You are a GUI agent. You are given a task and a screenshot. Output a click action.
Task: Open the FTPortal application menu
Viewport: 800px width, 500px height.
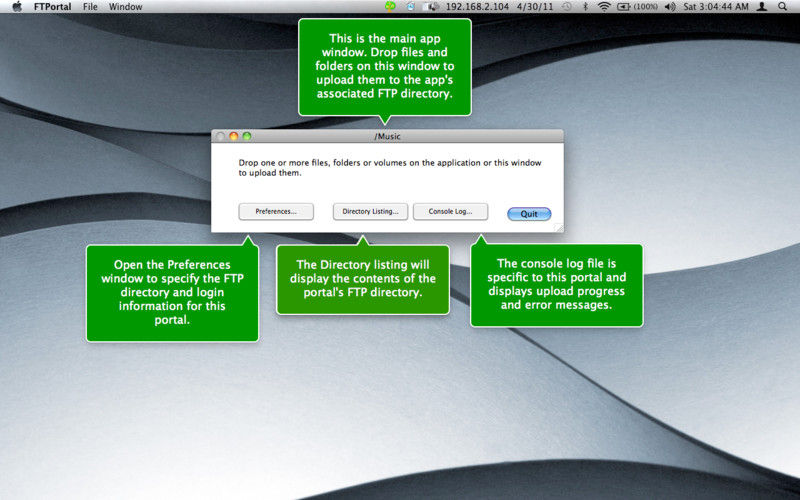pos(52,7)
